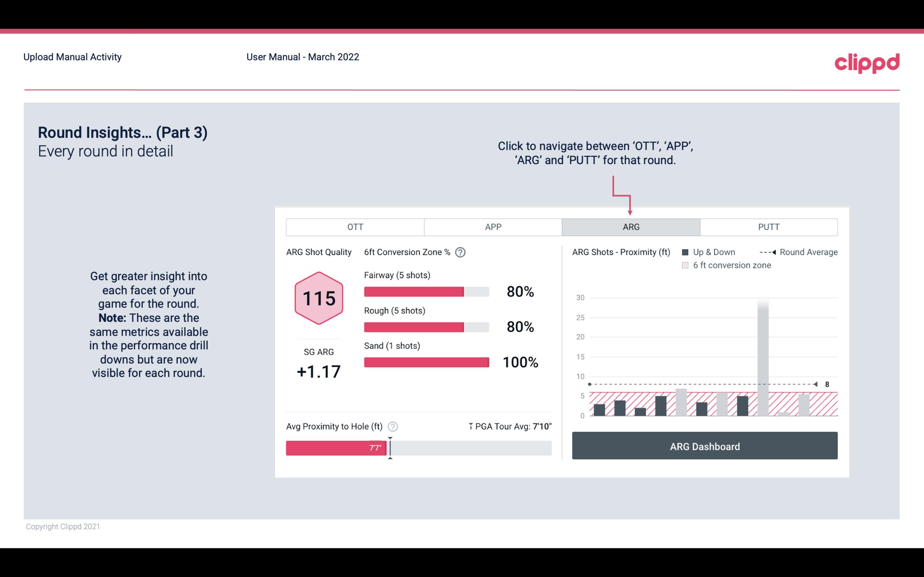This screenshot has height=577, width=924.
Task: Select the Fairway conversion bar chart
Action: (x=426, y=291)
